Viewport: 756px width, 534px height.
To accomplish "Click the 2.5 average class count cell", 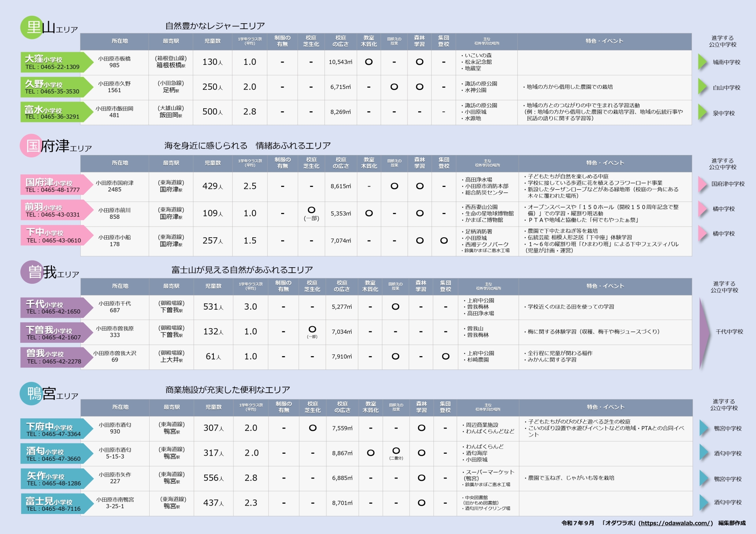I will pos(250,186).
